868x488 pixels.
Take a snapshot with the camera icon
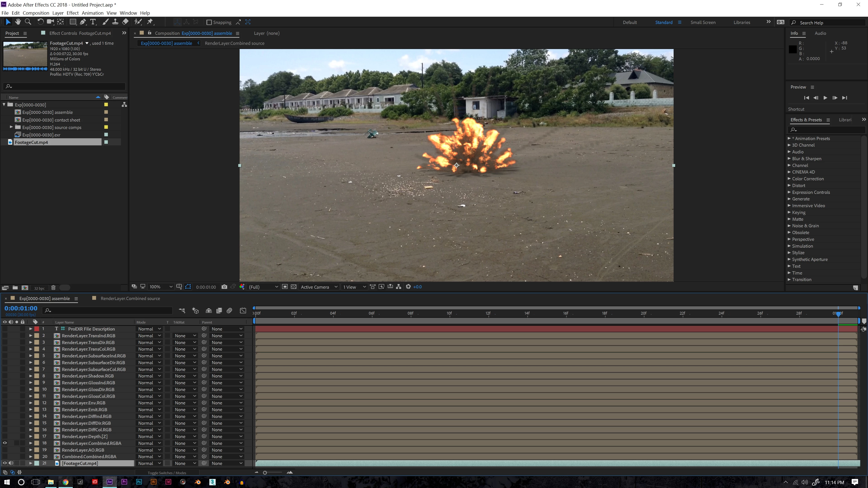[x=224, y=287]
